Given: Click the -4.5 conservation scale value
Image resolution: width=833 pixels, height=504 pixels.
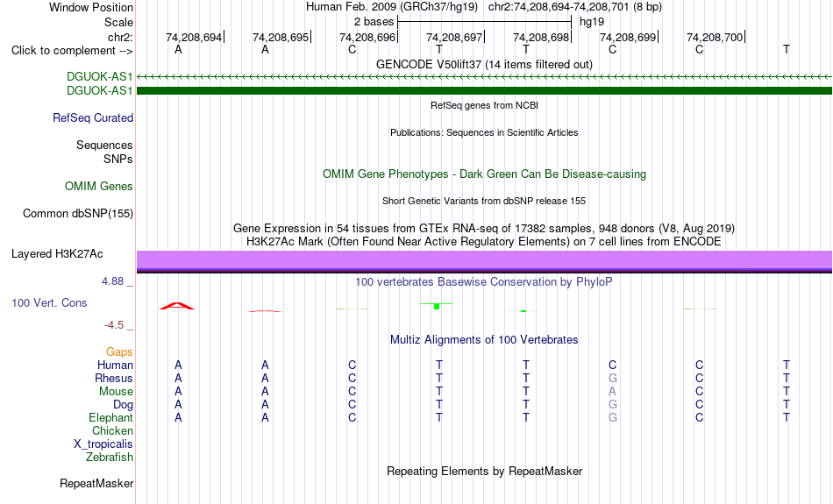Looking at the screenshot, I should point(114,325).
